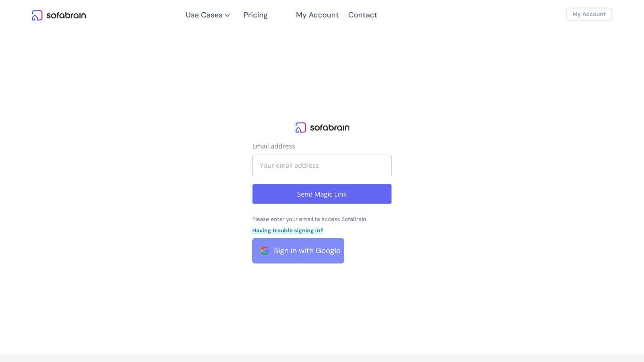Click the outlined My Account button
The width and height of the screenshot is (644, 362).
tap(589, 14)
